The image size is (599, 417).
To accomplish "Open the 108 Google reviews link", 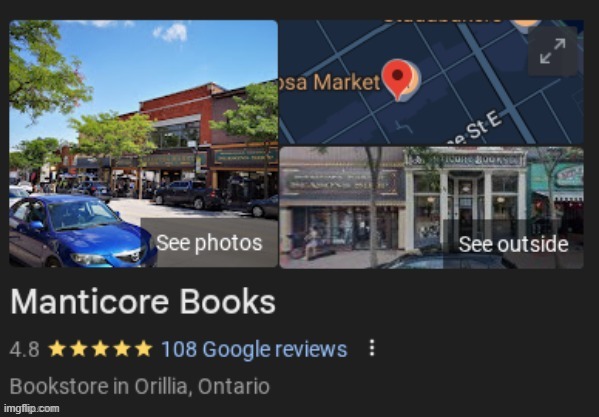I will tap(254, 349).
